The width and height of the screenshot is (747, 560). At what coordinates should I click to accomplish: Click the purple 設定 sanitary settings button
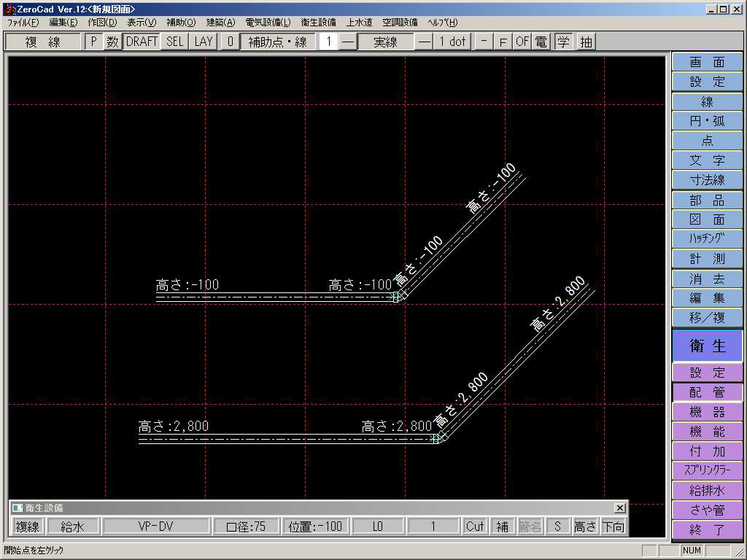pos(707,373)
